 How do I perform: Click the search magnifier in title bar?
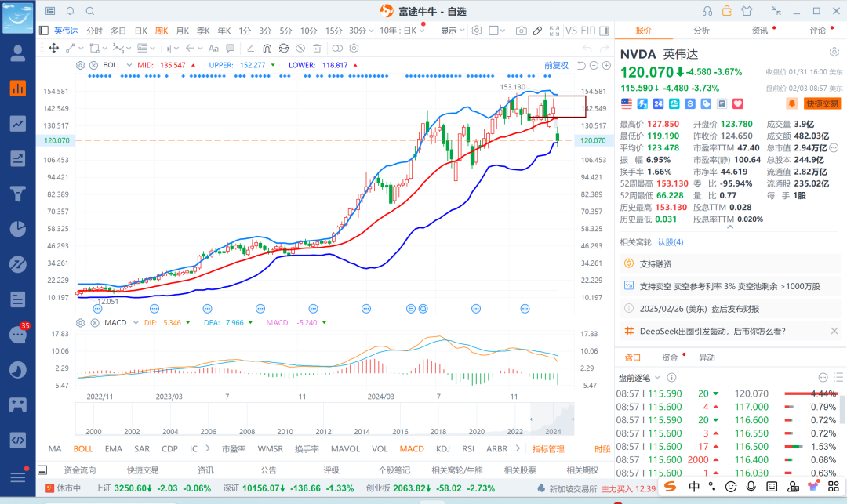90,11
